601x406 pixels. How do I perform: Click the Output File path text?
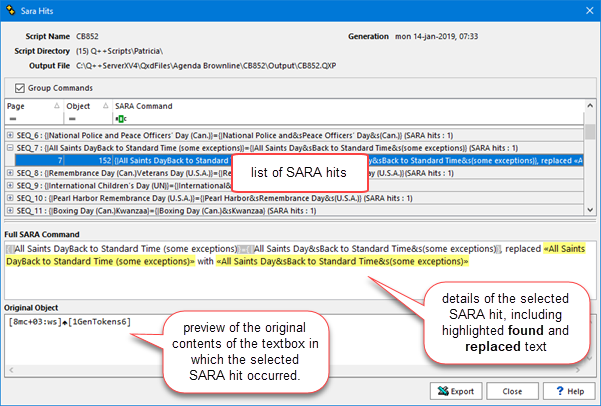(x=206, y=66)
